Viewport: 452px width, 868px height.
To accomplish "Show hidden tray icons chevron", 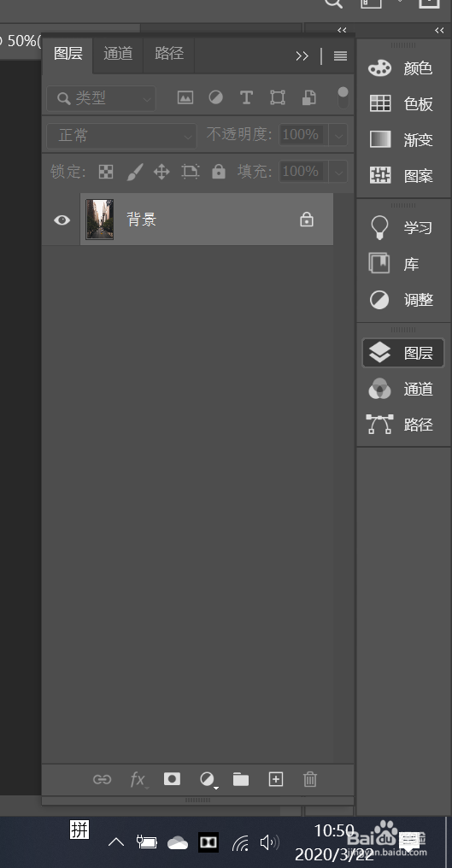I will 115,842.
